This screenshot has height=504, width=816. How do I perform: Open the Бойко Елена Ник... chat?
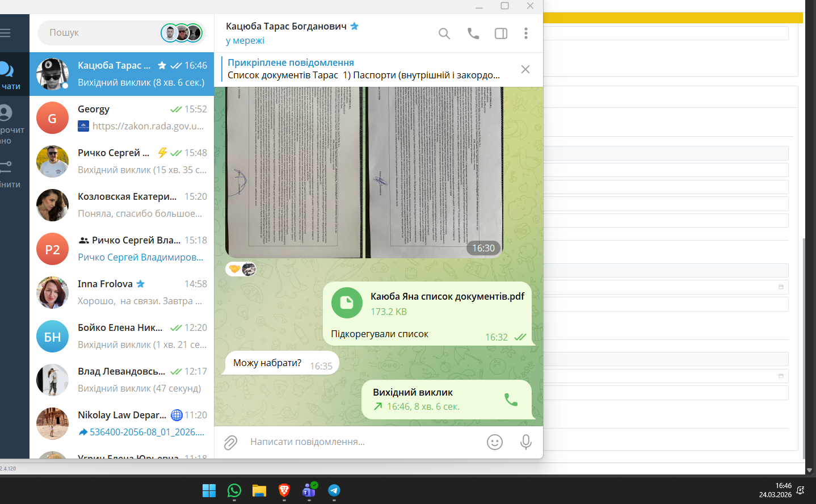click(x=121, y=336)
